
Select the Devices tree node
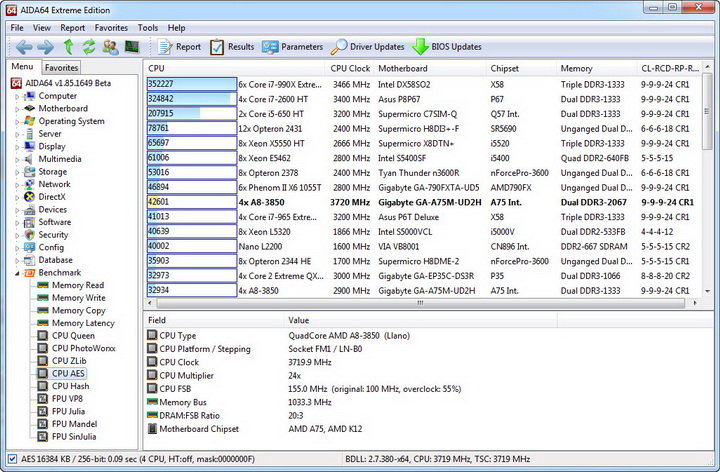[x=52, y=209]
